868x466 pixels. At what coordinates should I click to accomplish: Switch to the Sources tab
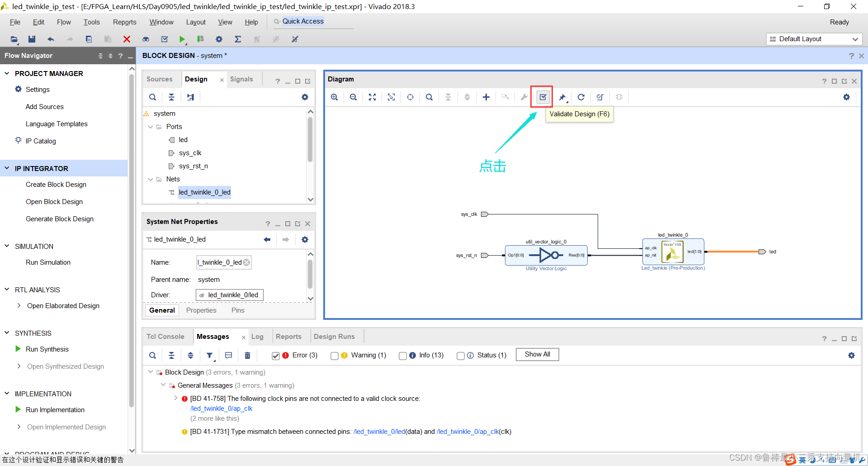pos(159,79)
